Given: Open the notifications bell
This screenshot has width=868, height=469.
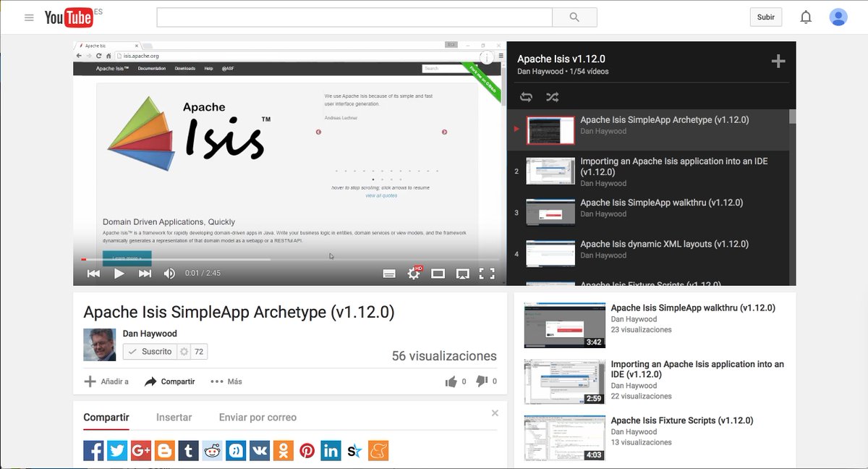Looking at the screenshot, I should click(x=806, y=17).
